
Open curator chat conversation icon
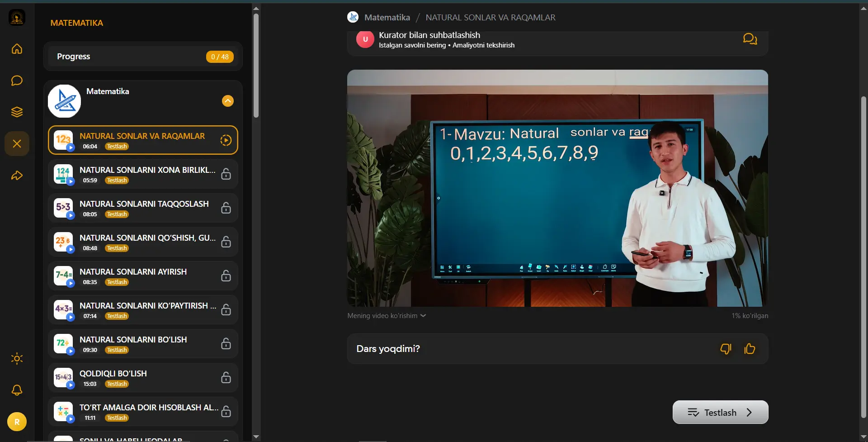(750, 39)
